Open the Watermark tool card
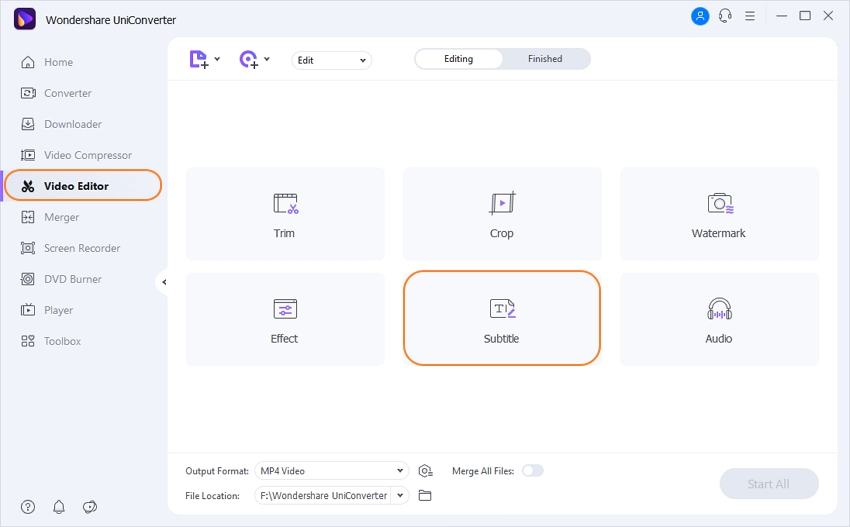The height and width of the screenshot is (527, 850). (x=719, y=214)
